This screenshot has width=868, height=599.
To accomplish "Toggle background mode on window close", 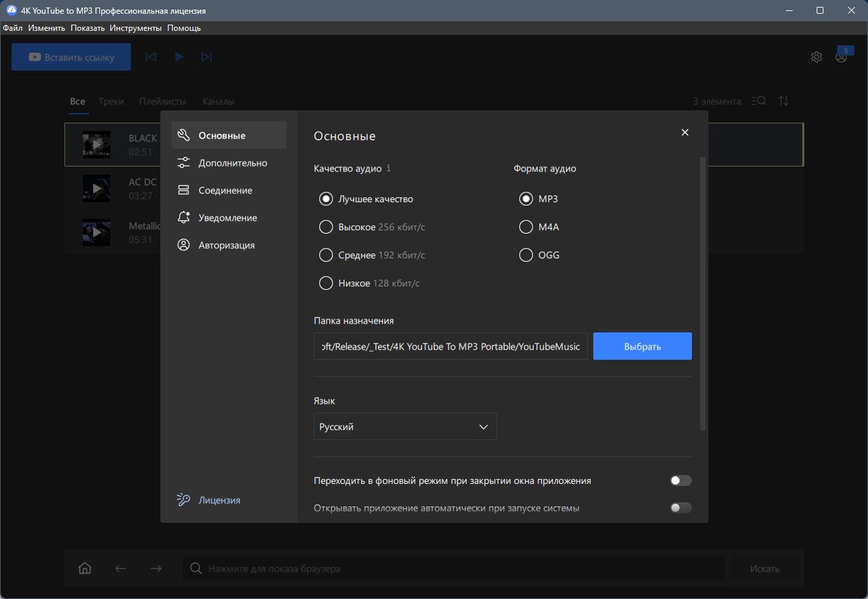I will point(681,480).
